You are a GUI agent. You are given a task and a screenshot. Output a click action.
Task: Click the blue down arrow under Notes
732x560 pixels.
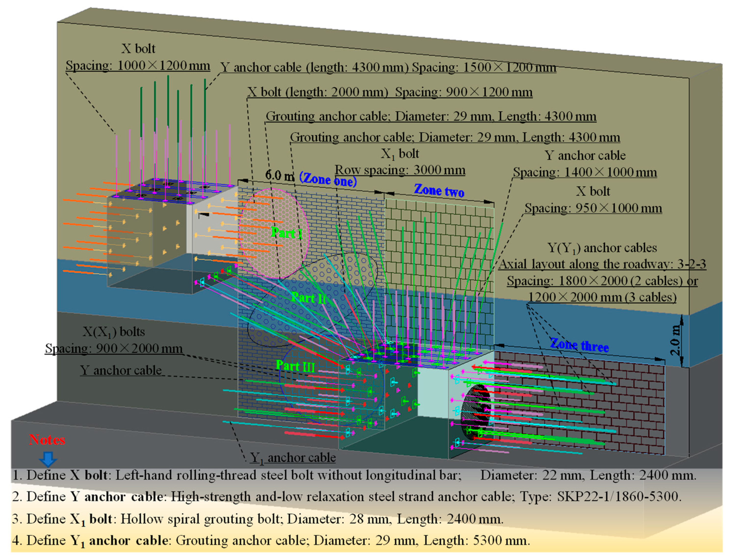(48, 459)
